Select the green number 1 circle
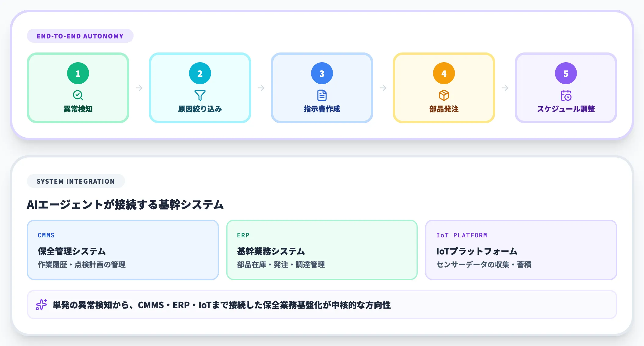 [78, 73]
